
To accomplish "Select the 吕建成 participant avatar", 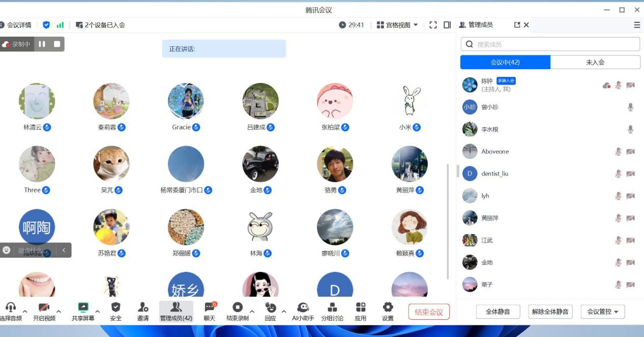I will tap(260, 101).
